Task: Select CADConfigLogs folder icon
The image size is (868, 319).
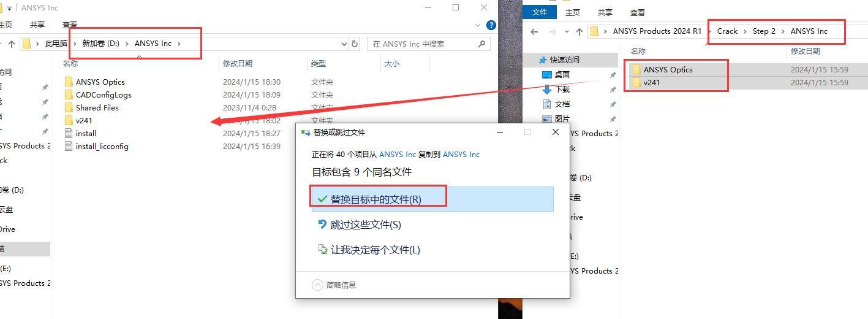Action: [69, 94]
